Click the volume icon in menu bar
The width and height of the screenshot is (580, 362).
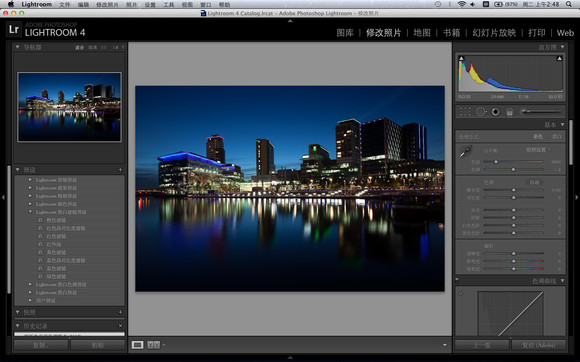pyautogui.click(x=473, y=4)
